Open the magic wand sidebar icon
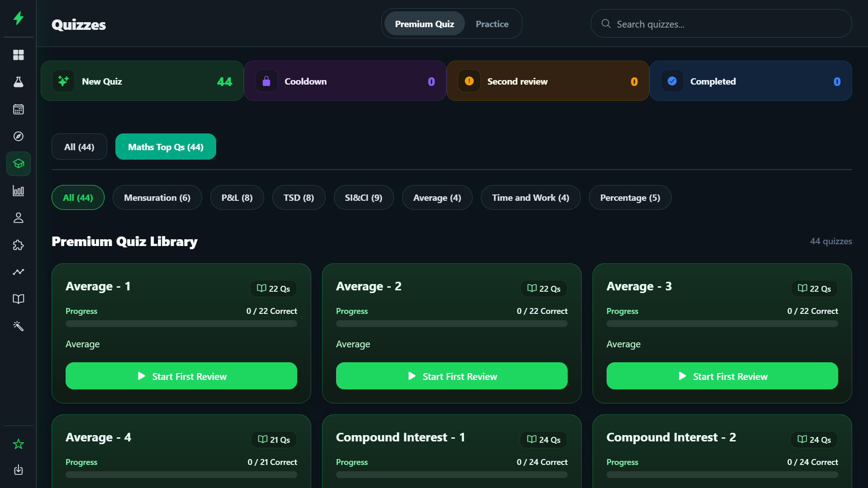This screenshot has width=868, height=488. tap(19, 326)
